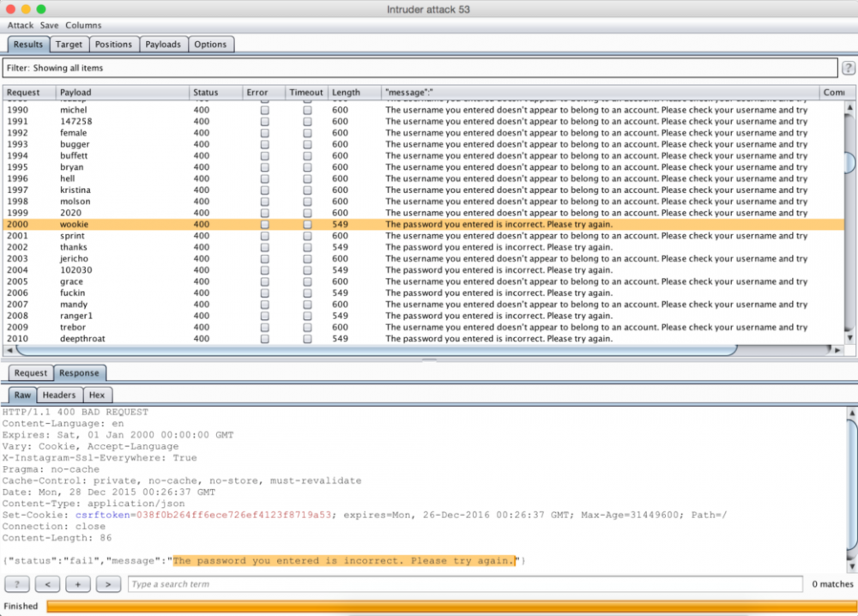Viewport: 858px width, 616px height.
Task: Click the plus search options button
Action: (x=77, y=584)
